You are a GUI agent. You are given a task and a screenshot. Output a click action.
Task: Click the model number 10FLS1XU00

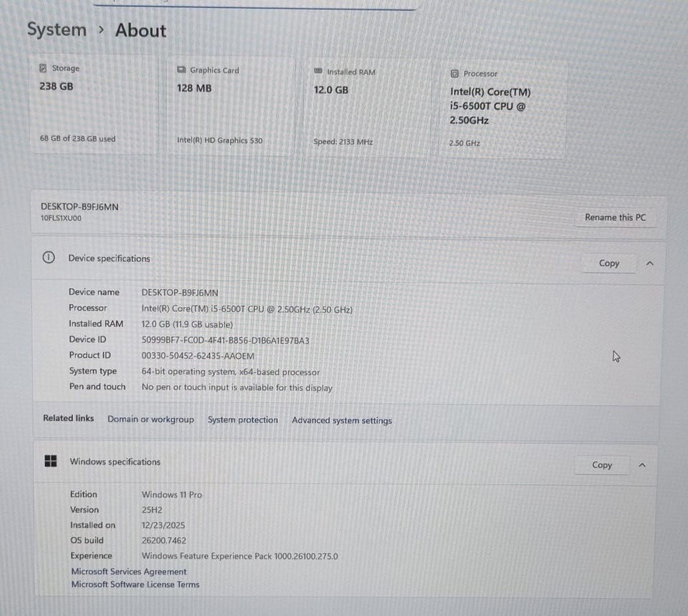tap(61, 218)
